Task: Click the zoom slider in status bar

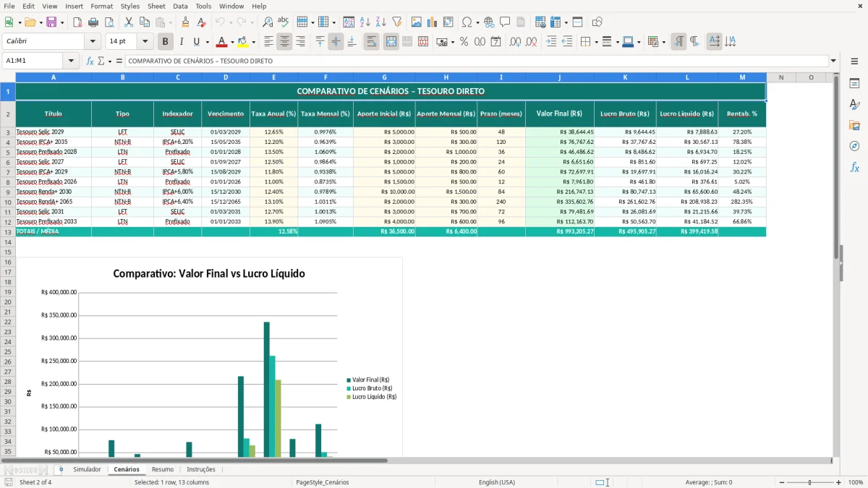Action: (810, 482)
